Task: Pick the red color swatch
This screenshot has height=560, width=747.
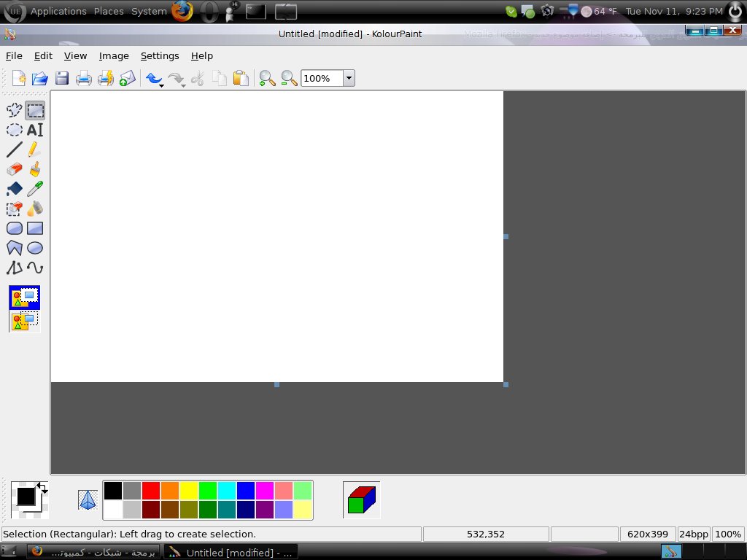Action: (x=150, y=491)
